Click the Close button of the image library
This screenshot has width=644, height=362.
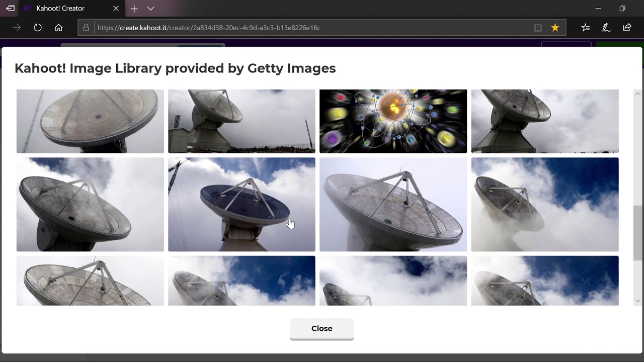coord(321,329)
